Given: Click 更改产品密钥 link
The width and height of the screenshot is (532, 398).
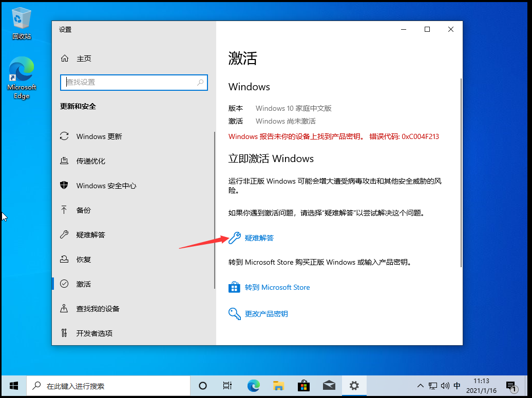Looking at the screenshot, I should 267,314.
